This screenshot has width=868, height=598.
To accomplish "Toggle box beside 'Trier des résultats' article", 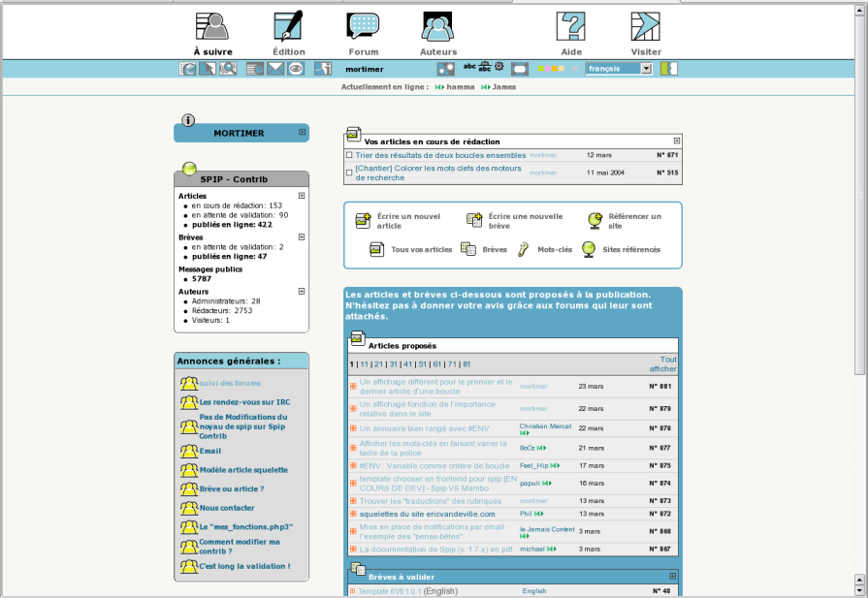I will point(349,155).
